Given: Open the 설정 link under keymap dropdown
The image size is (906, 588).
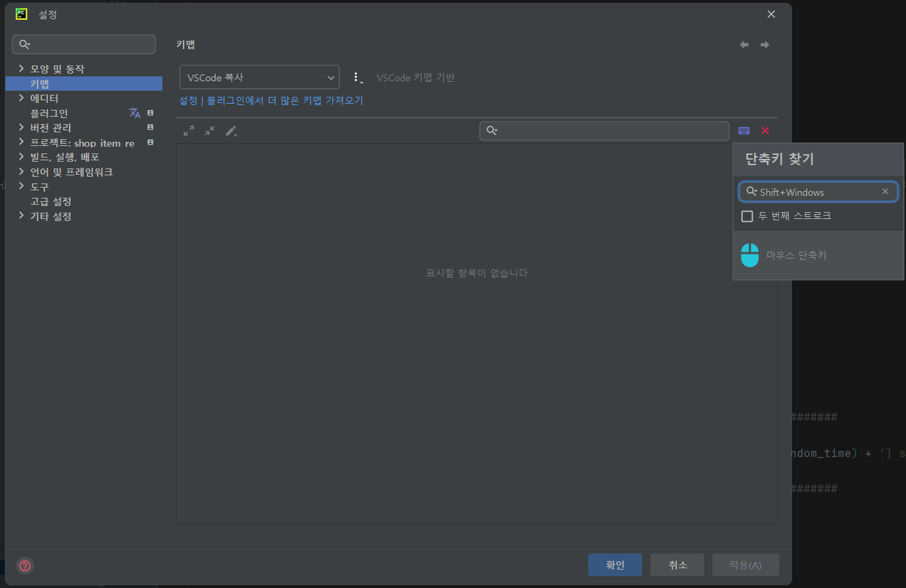Looking at the screenshot, I should pyautogui.click(x=188, y=100).
